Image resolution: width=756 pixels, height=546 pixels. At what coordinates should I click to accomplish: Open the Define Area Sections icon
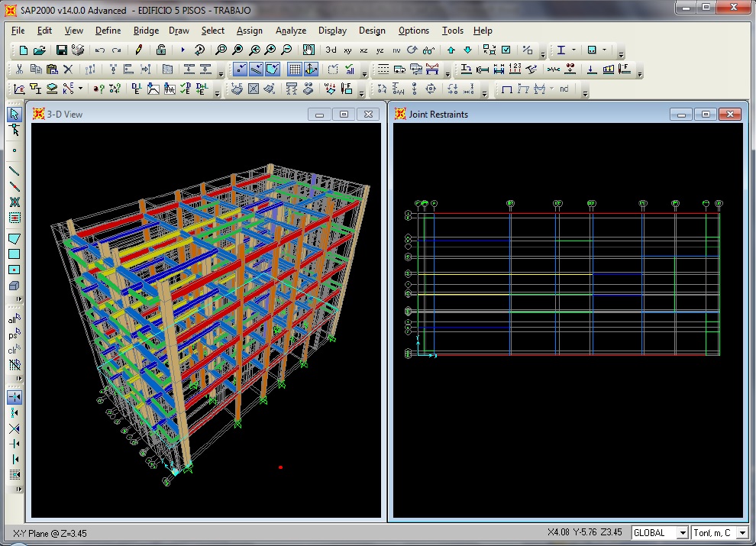pos(52,89)
